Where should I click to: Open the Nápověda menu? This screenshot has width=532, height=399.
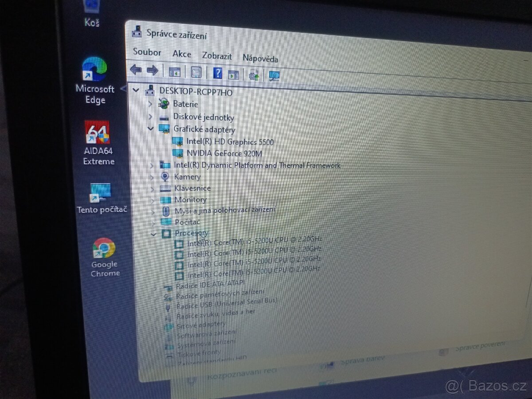coord(260,58)
